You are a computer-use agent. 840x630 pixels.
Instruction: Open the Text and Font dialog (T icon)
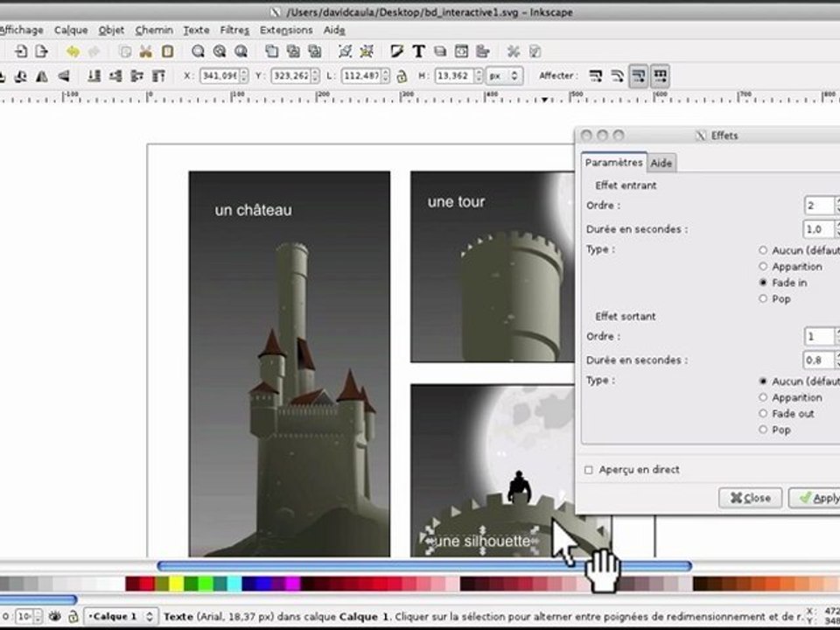click(418, 52)
